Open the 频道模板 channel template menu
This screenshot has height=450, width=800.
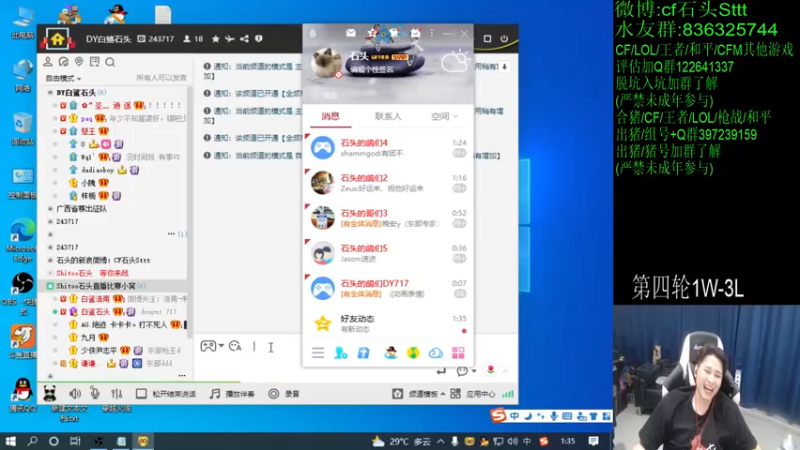click(x=418, y=394)
